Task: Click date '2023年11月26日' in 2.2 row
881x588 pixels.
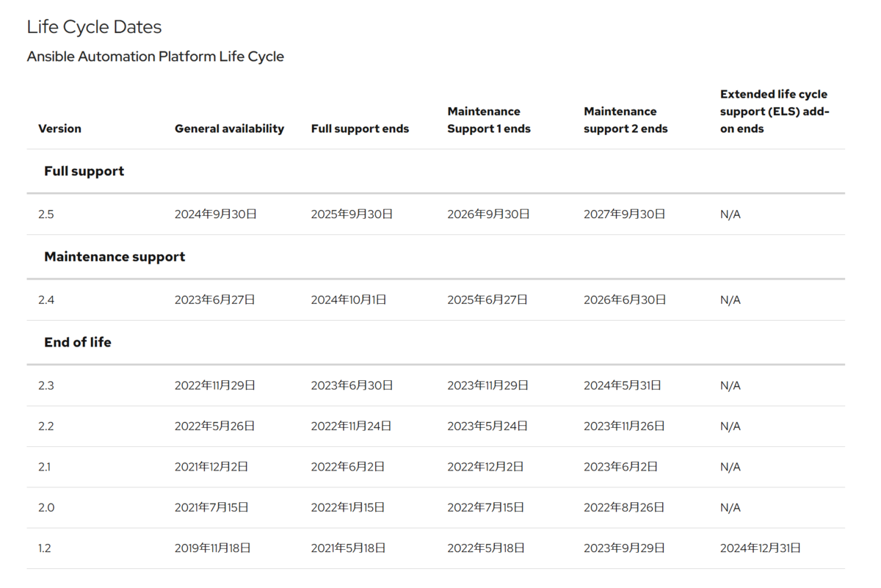Action: coord(625,426)
